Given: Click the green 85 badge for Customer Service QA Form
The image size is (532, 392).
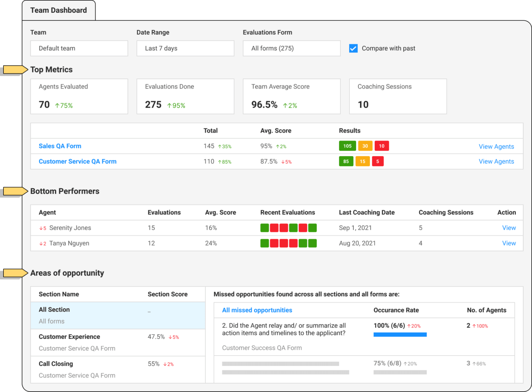Looking at the screenshot, I should [346, 161].
